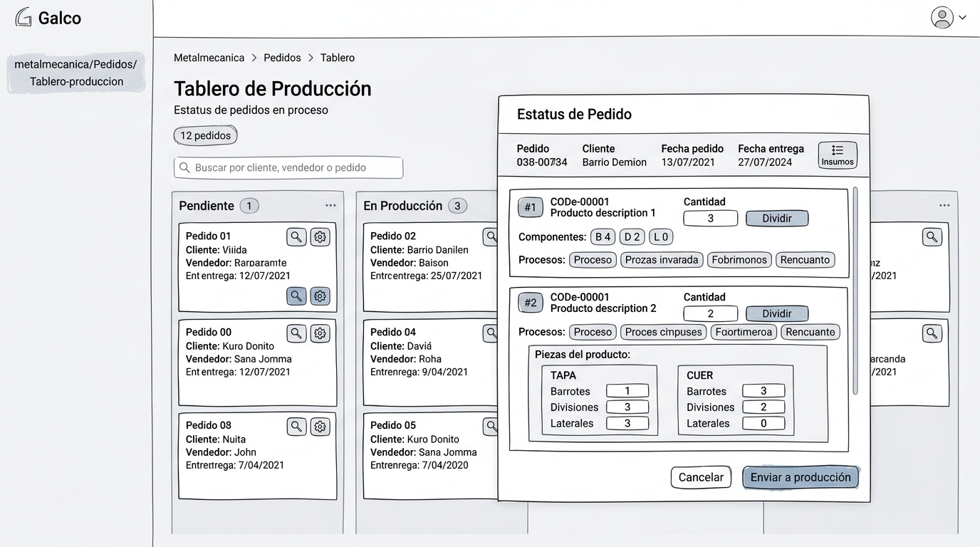Select the Fobrimonos process chip
The width and height of the screenshot is (980, 547).
coord(739,260)
